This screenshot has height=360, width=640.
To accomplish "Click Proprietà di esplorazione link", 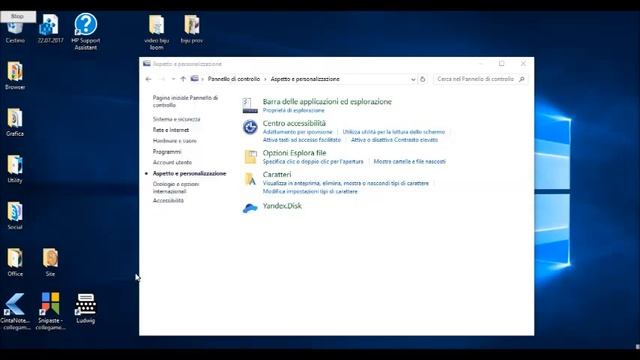I will click(293, 111).
